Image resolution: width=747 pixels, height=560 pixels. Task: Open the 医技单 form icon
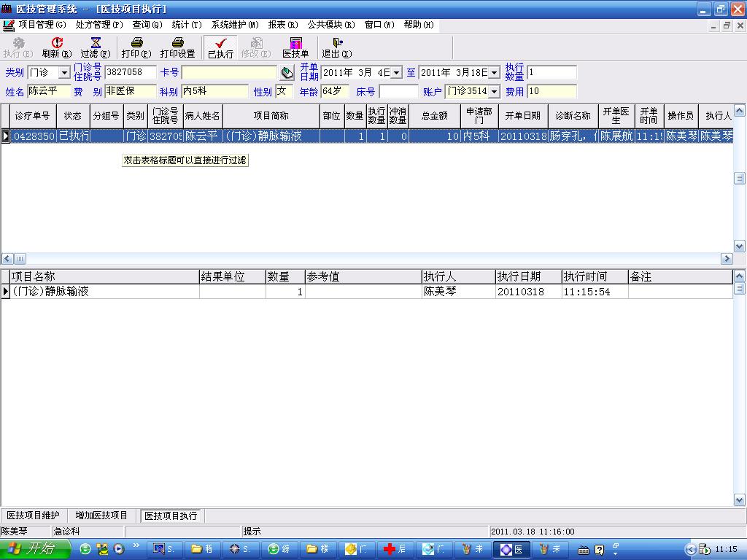click(295, 47)
